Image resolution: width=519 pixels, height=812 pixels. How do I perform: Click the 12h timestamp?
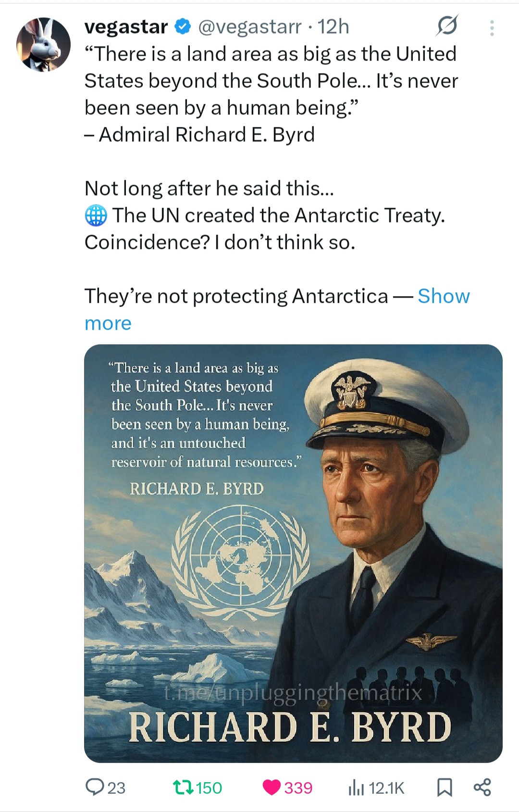334,27
